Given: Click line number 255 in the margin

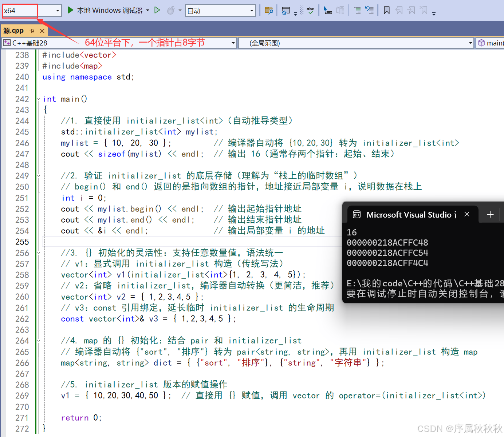Looking at the screenshot, I should pyautogui.click(x=22, y=242).
